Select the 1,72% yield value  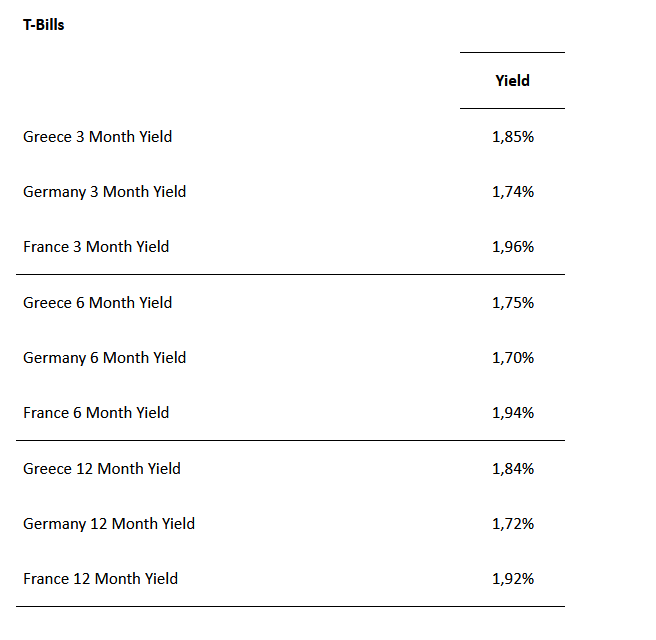click(512, 524)
